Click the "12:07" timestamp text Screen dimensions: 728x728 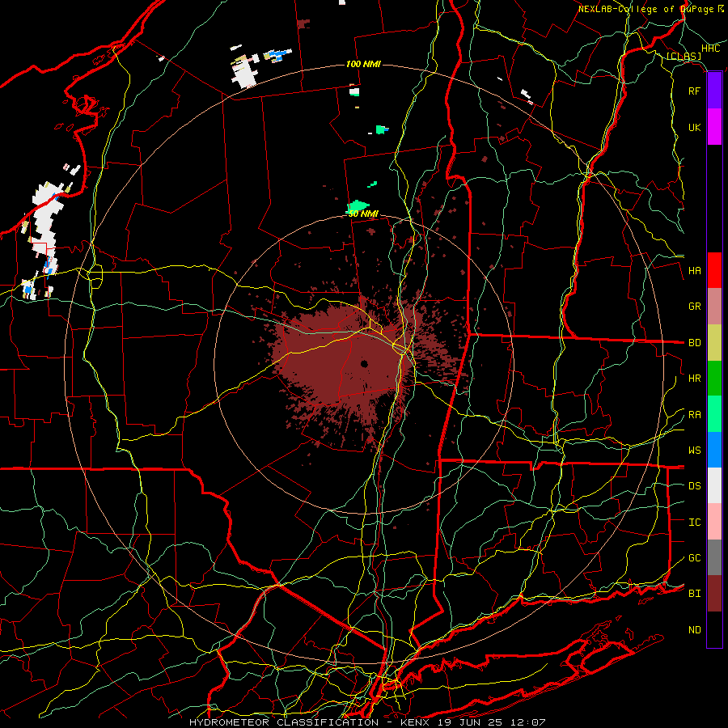pos(530,722)
